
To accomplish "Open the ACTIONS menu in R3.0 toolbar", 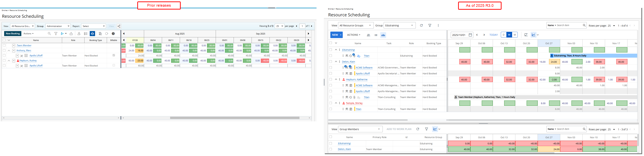I will pyautogui.click(x=354, y=35).
